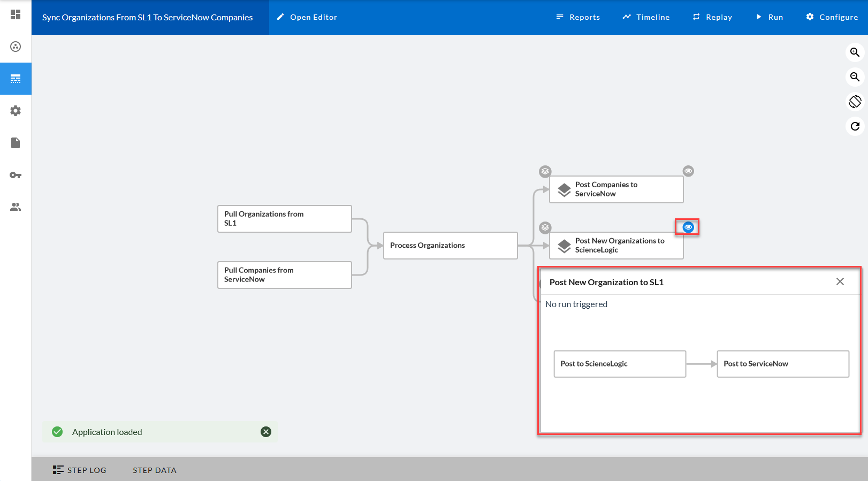
Task: Open the configurations gear in sidebar
Action: click(16, 111)
